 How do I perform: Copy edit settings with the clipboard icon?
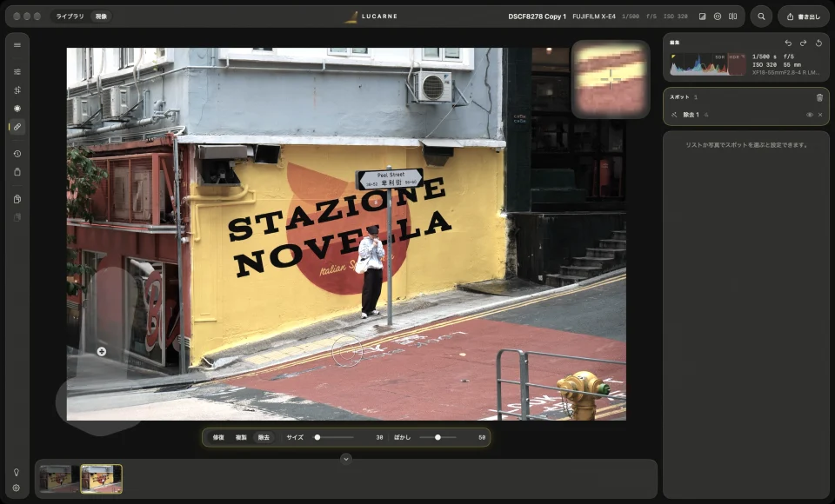point(17,199)
